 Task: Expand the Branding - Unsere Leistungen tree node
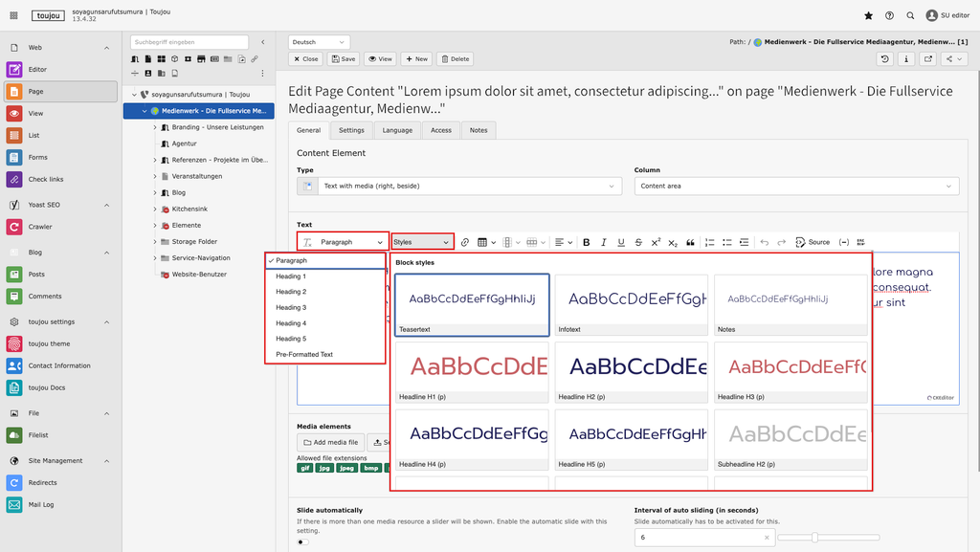[155, 127]
